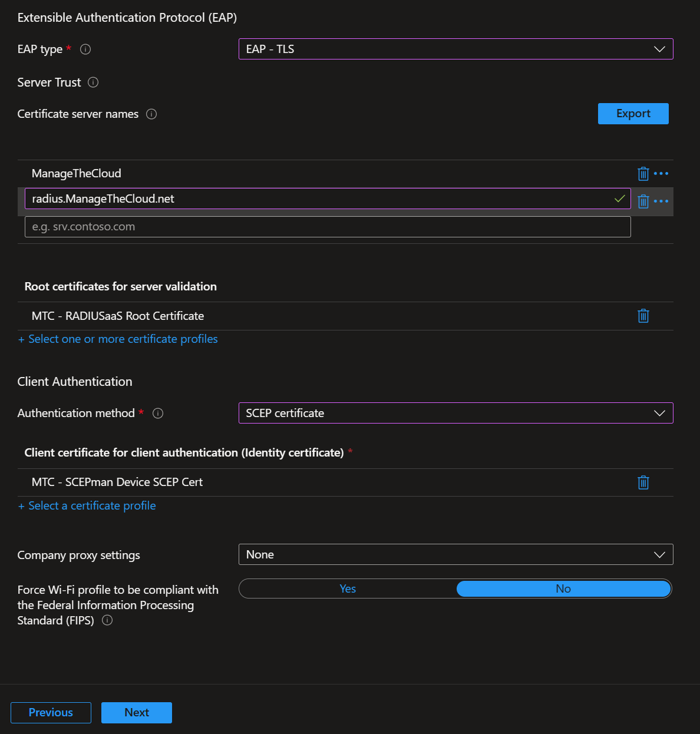Open the ellipsis menu beside ManageTheCloud
The image size is (700, 734).
point(661,173)
